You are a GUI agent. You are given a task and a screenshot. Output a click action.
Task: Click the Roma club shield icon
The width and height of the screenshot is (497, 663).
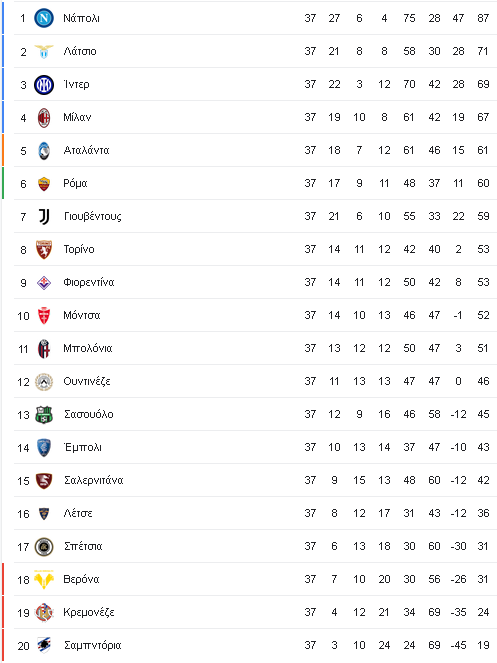click(44, 184)
